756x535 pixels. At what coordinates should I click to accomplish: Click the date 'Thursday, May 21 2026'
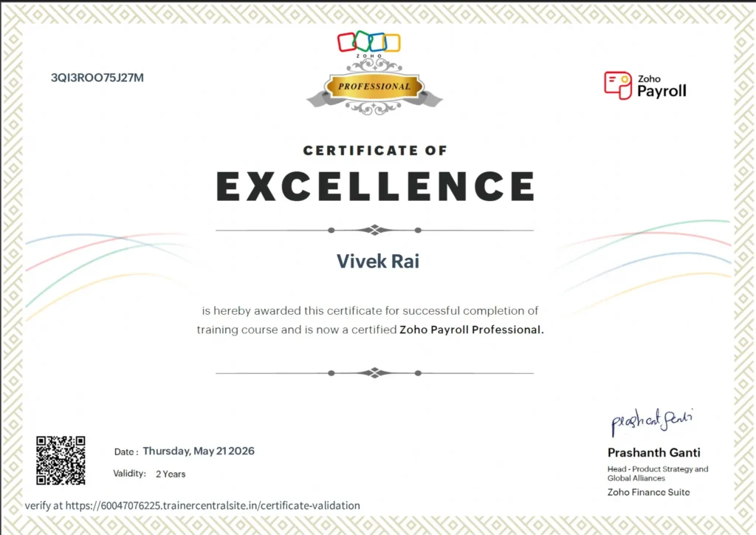199,451
